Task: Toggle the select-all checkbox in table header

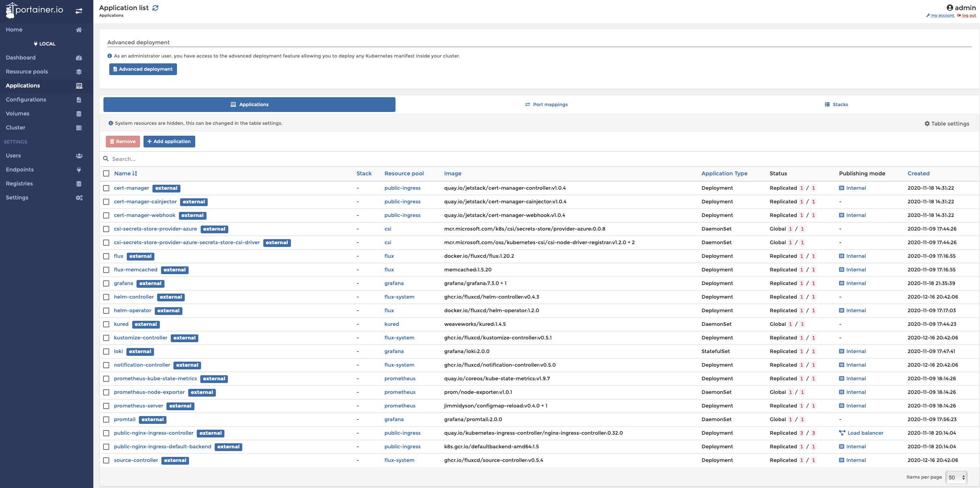Action: [106, 173]
